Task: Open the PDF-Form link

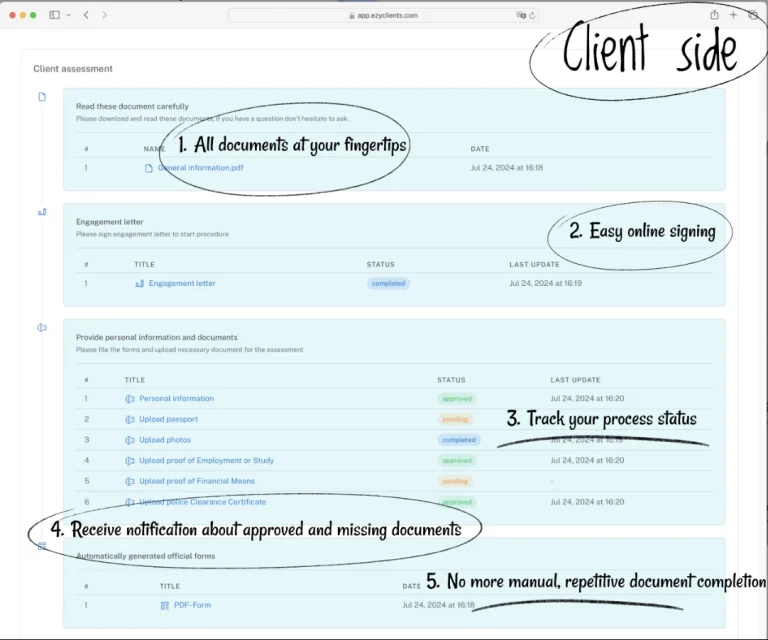Action: [192, 605]
